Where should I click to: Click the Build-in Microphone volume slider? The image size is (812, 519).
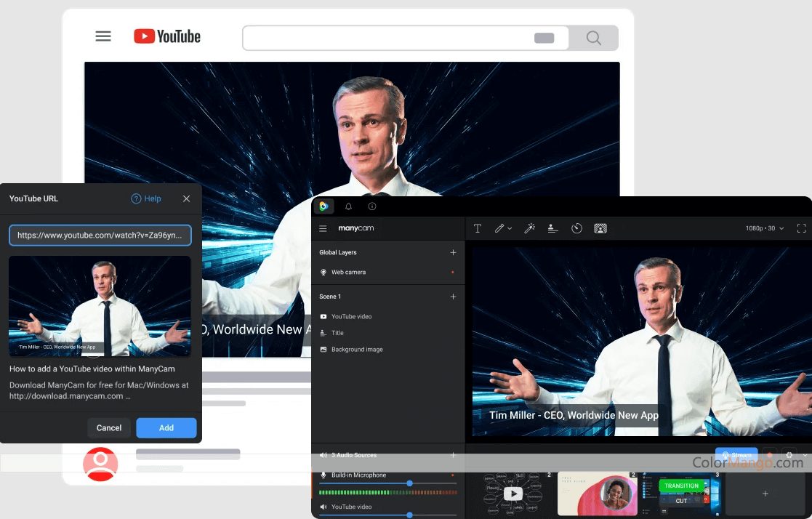[388, 483]
